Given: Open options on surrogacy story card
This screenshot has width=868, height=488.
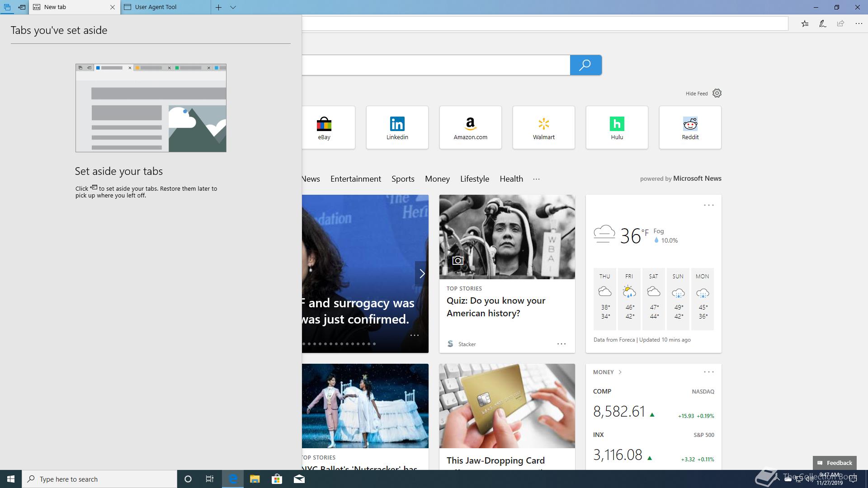Looking at the screenshot, I should [x=414, y=335].
